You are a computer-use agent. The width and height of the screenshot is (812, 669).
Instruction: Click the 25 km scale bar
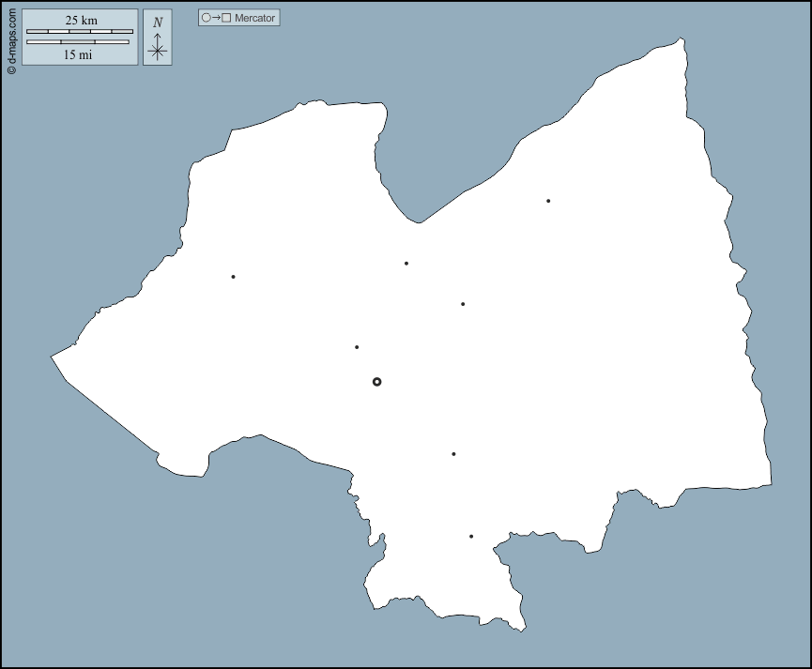(x=80, y=32)
